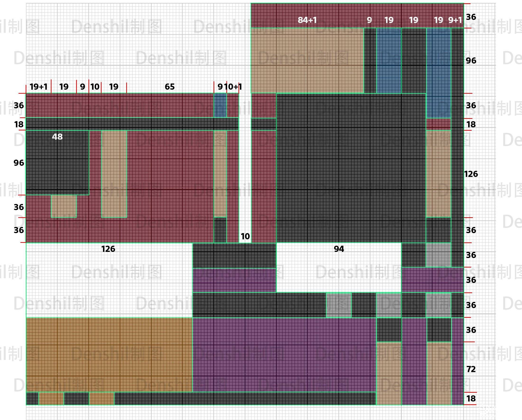Viewport: 522px width, 420px height.
Task: Click the large tan rectangle beneath "84+1"
Action: point(307,60)
